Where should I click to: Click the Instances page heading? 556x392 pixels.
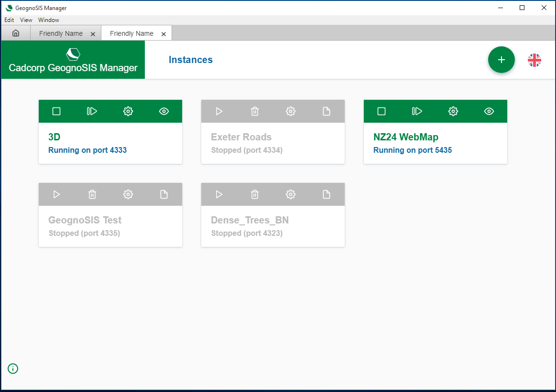[191, 60]
